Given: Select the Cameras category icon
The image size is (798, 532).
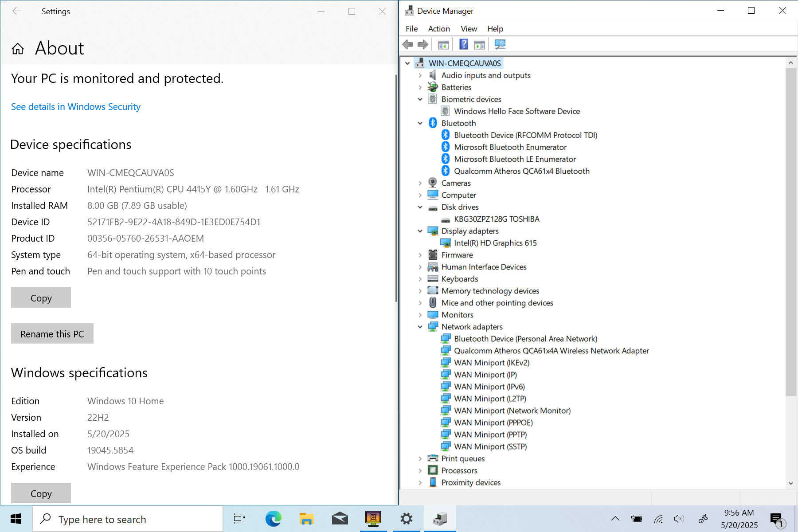Looking at the screenshot, I should pos(433,183).
